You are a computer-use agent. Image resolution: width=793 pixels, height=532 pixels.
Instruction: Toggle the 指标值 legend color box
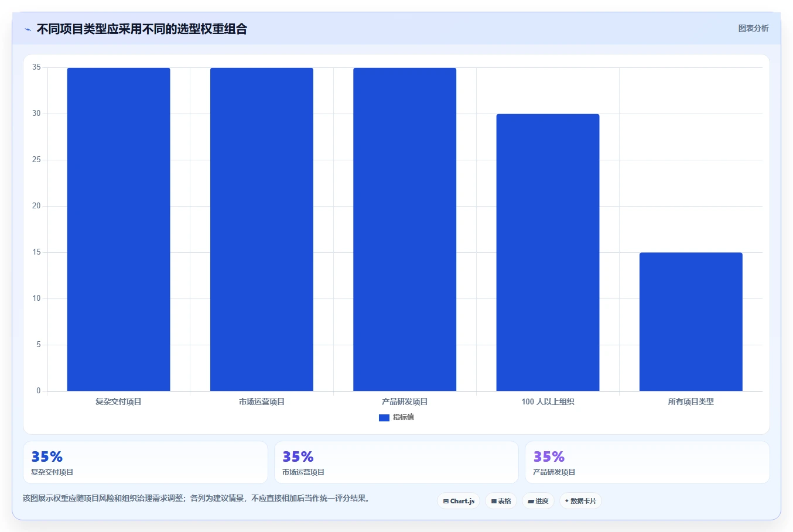(x=384, y=417)
